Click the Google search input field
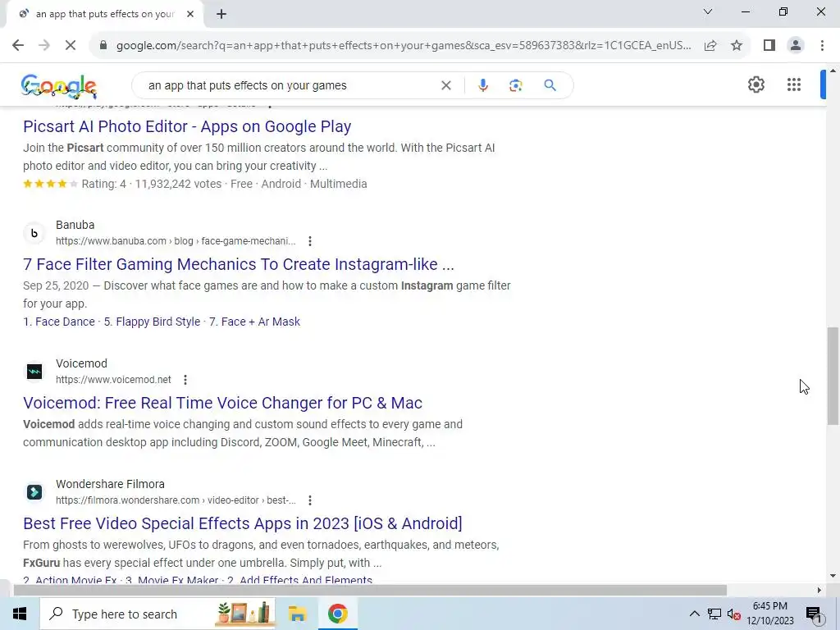 tap(292, 85)
